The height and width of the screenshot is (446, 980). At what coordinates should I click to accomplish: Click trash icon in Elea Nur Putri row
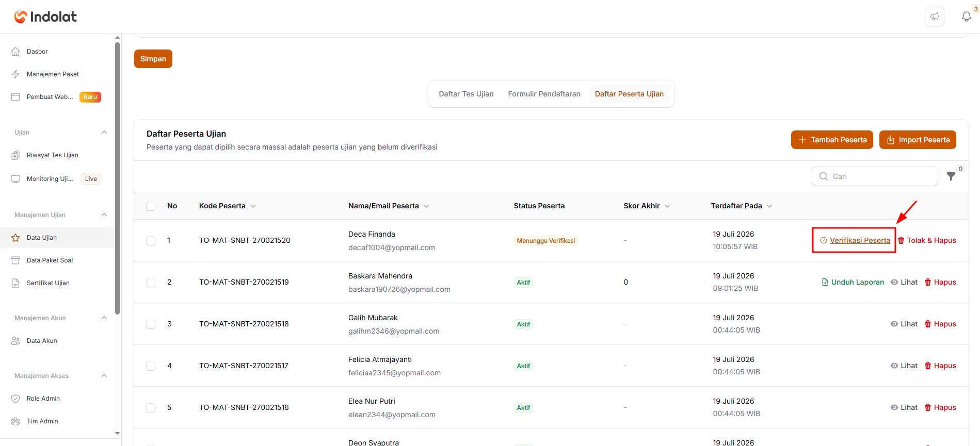click(928, 407)
